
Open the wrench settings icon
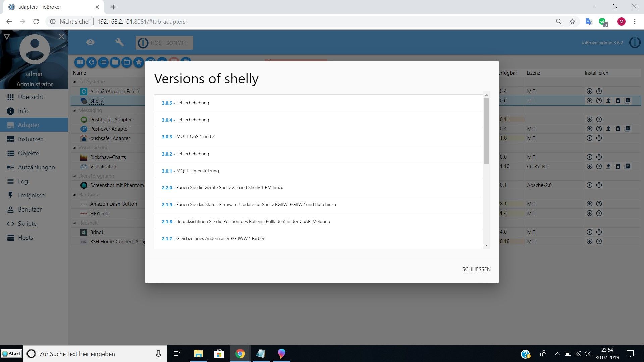point(119,42)
